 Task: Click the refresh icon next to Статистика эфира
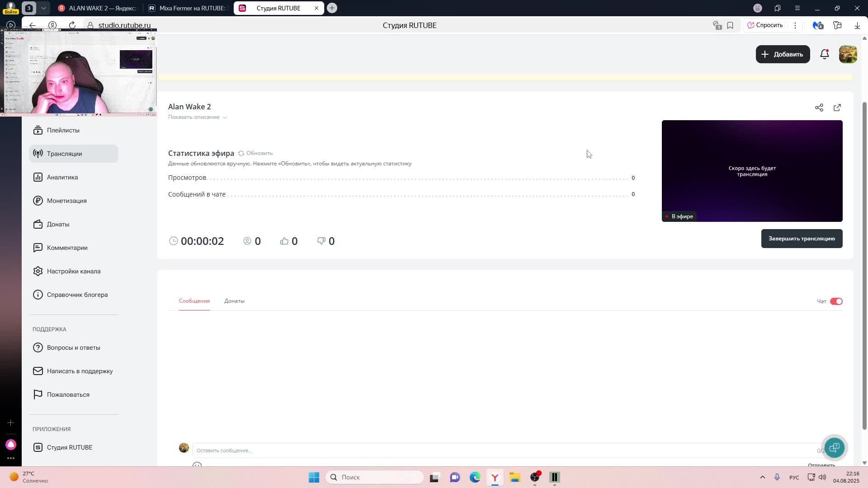pyautogui.click(x=241, y=153)
